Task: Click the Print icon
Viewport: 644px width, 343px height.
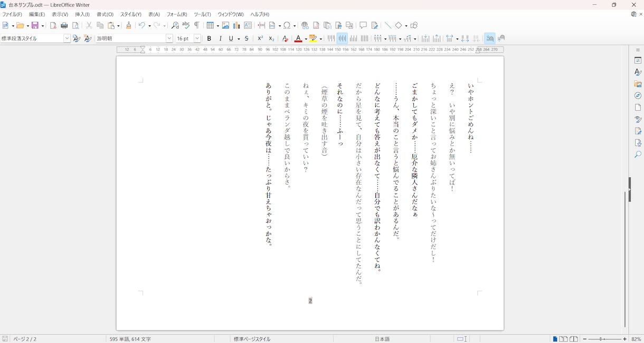Action: 64,25
